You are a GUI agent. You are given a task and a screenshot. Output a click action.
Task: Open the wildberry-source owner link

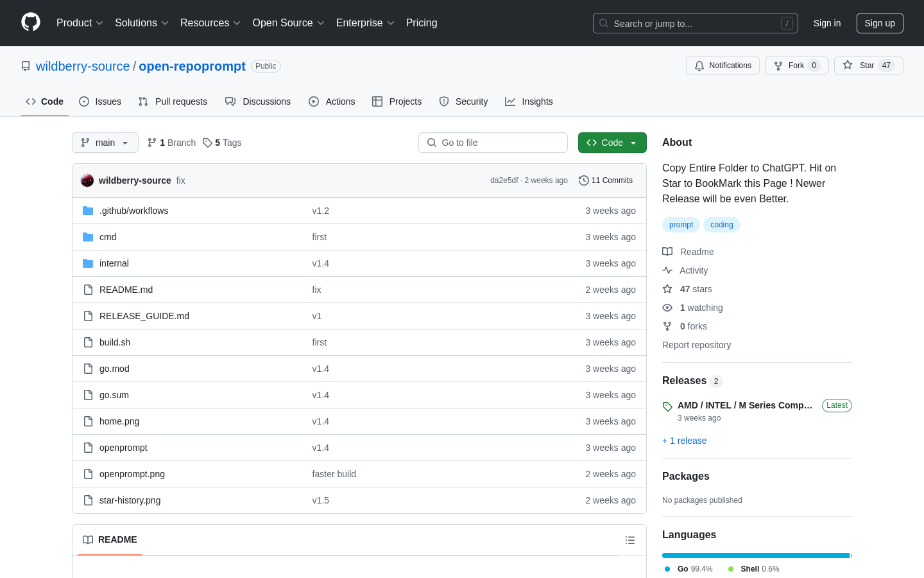[x=83, y=66]
